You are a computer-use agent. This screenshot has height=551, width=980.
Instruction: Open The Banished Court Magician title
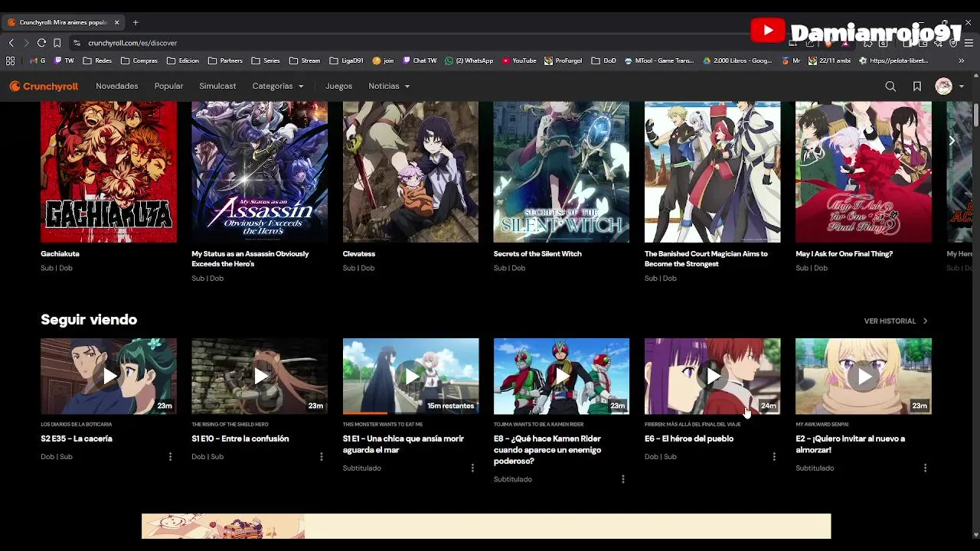tap(706, 259)
